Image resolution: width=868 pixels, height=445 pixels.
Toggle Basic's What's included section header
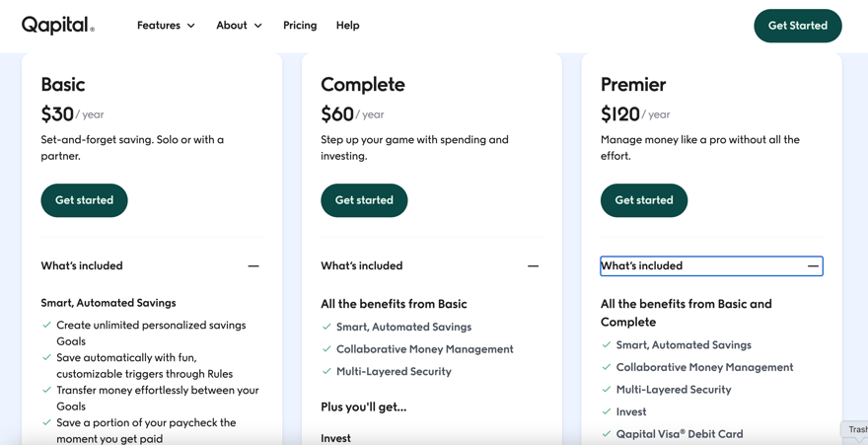tap(152, 265)
